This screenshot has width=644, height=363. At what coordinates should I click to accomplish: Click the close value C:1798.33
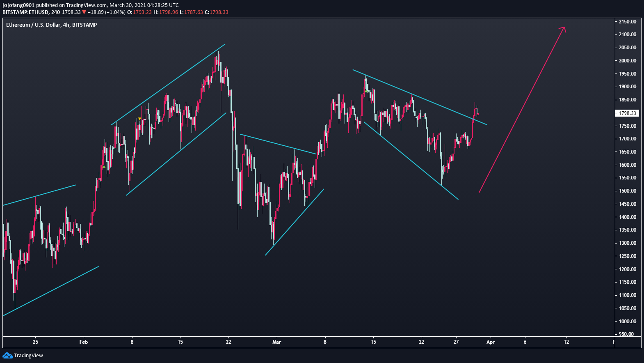[216, 12]
